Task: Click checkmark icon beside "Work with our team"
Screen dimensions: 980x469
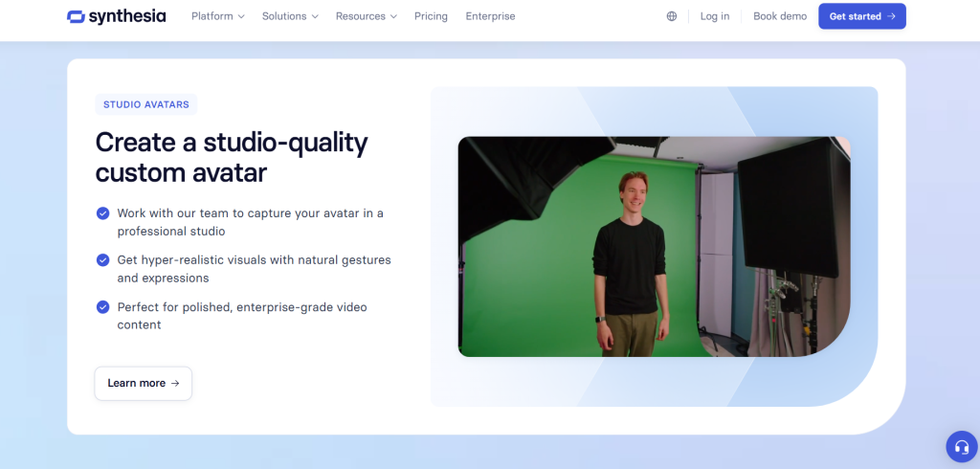Action: [102, 212]
